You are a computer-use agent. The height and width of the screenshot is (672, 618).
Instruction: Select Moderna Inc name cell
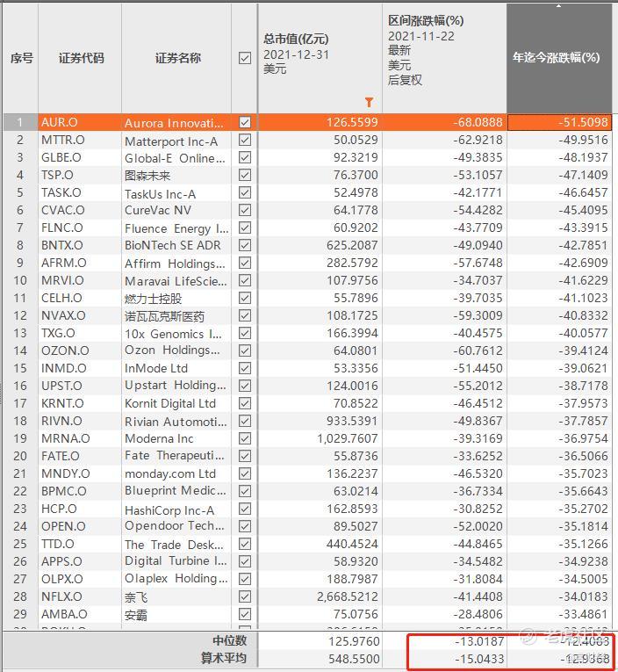176,438
